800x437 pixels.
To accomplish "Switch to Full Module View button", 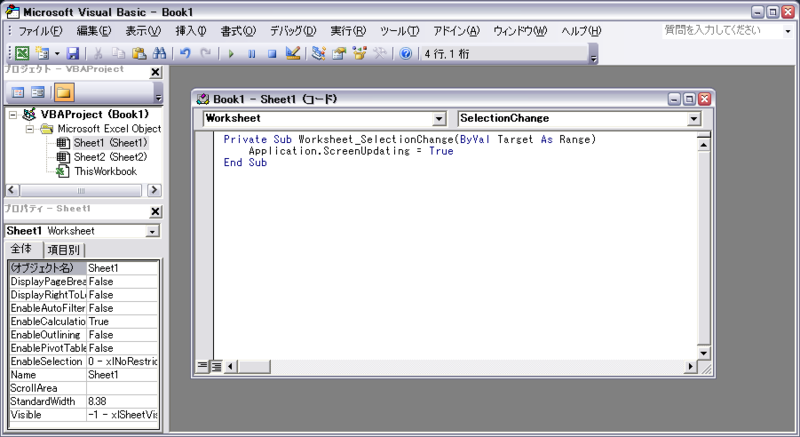I will (216, 366).
